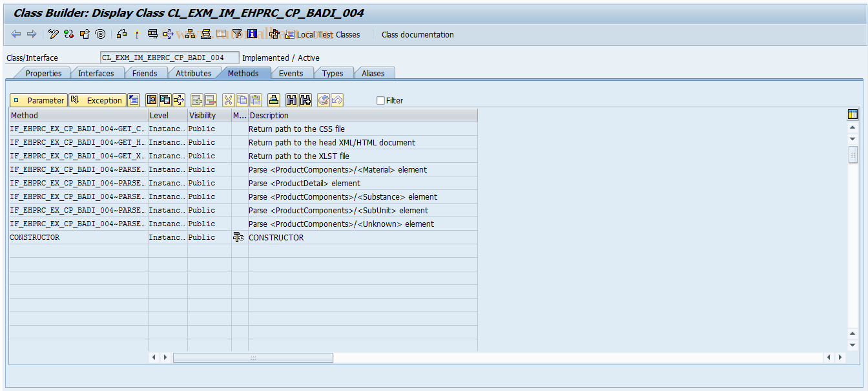Click the scissors Cut icon
Viewport: 868px width, 391px height.
(228, 100)
